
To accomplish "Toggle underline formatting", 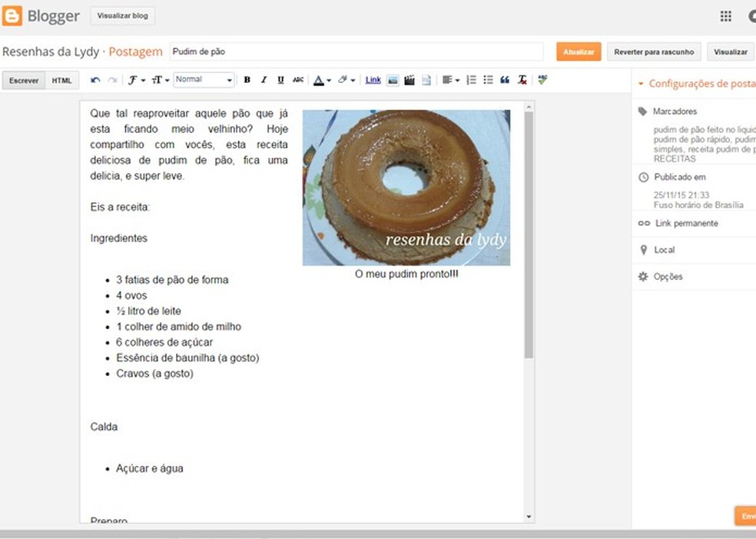I will click(280, 80).
